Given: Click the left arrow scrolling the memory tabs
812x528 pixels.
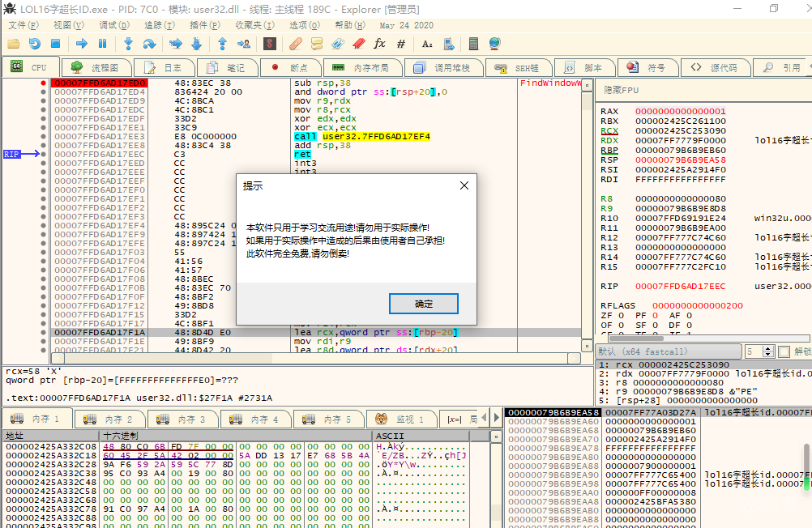Looking at the screenshot, I should (x=484, y=417).
